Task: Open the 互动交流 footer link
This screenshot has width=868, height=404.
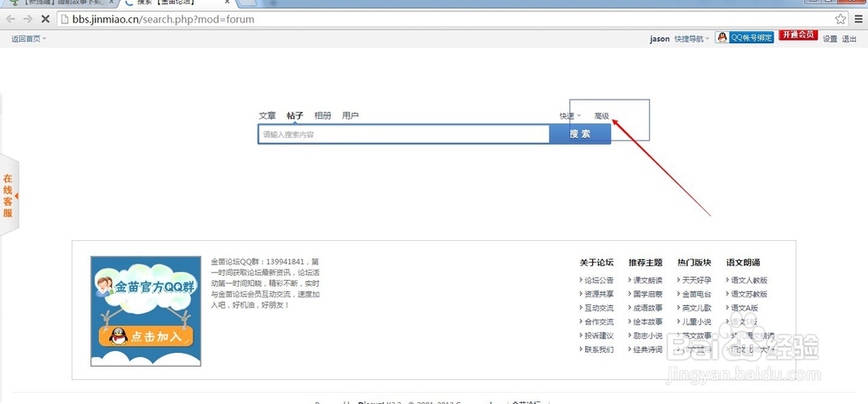Action: coord(599,308)
